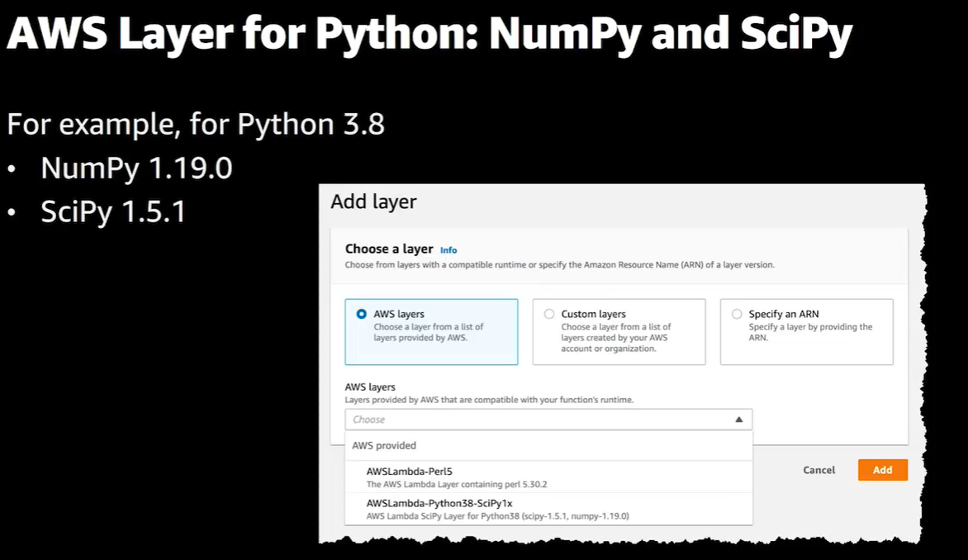Image resolution: width=968 pixels, height=560 pixels.
Task: Click the Add layer dialog heading
Action: (x=373, y=202)
